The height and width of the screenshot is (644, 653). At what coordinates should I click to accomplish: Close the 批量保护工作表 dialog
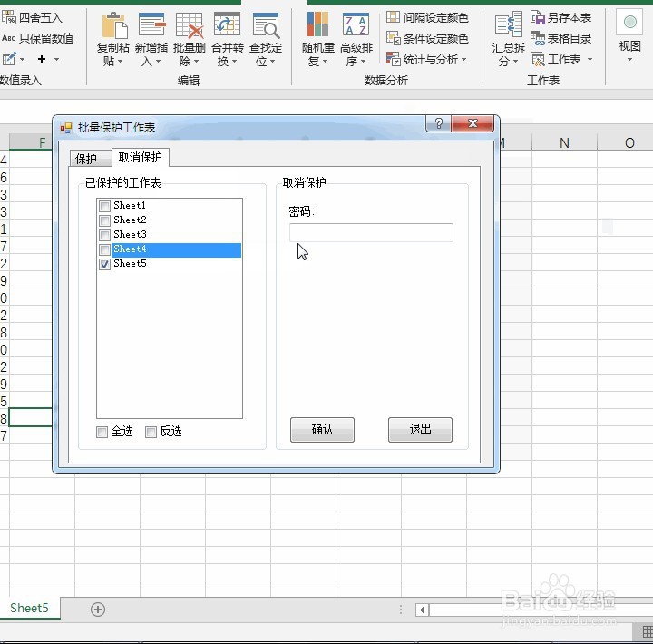[x=473, y=123]
